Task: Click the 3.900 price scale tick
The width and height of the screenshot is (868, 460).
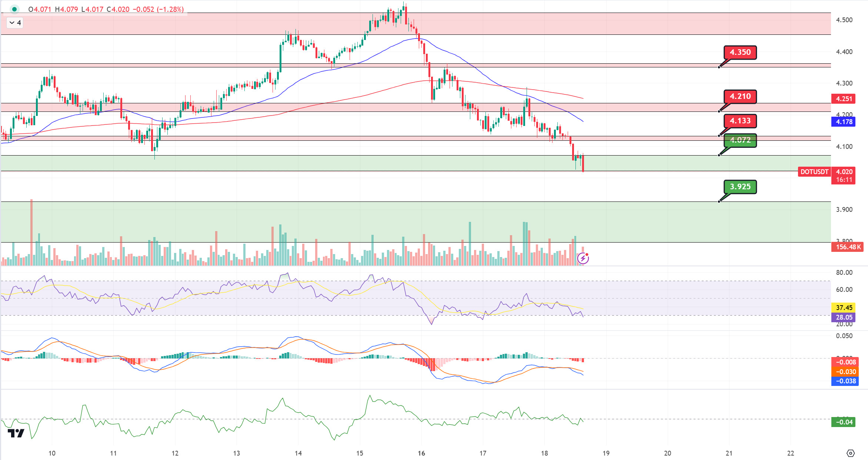Action: coord(844,210)
